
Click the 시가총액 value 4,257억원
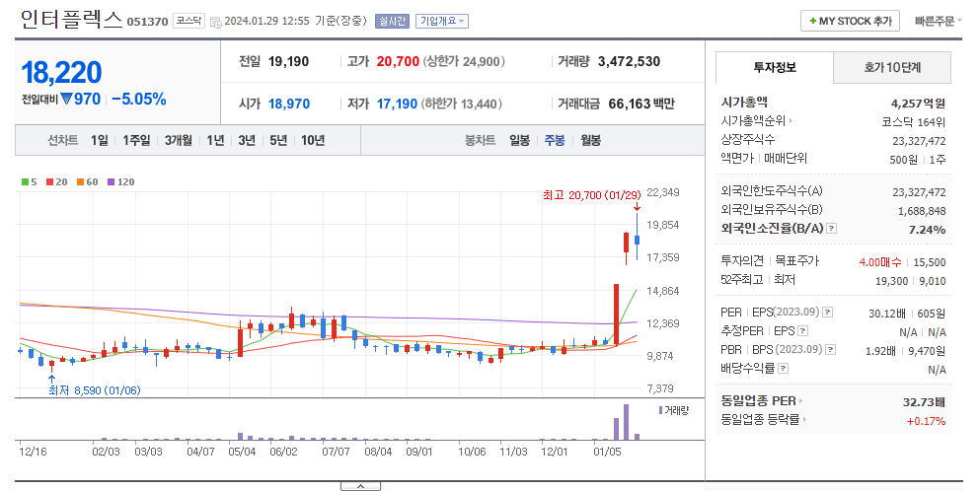point(918,104)
